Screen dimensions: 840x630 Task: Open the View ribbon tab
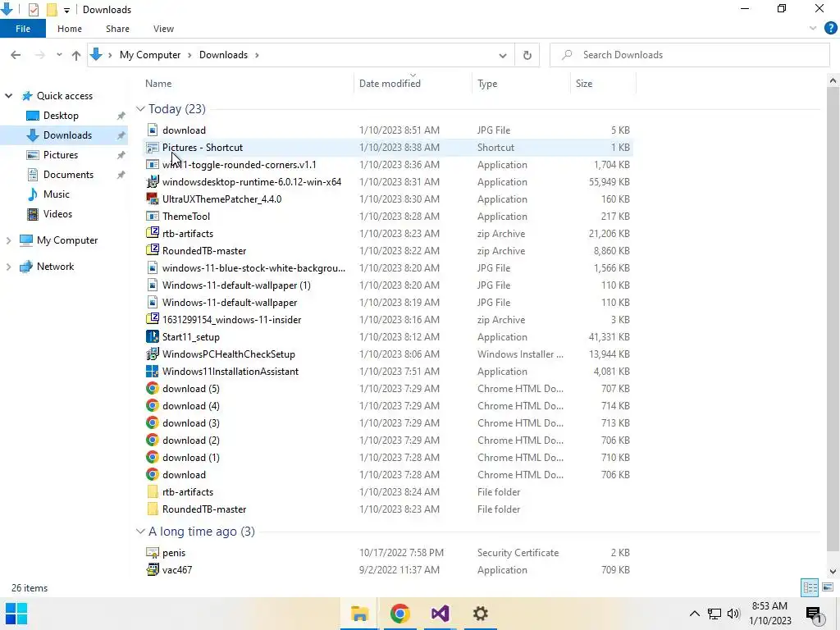pyautogui.click(x=163, y=29)
